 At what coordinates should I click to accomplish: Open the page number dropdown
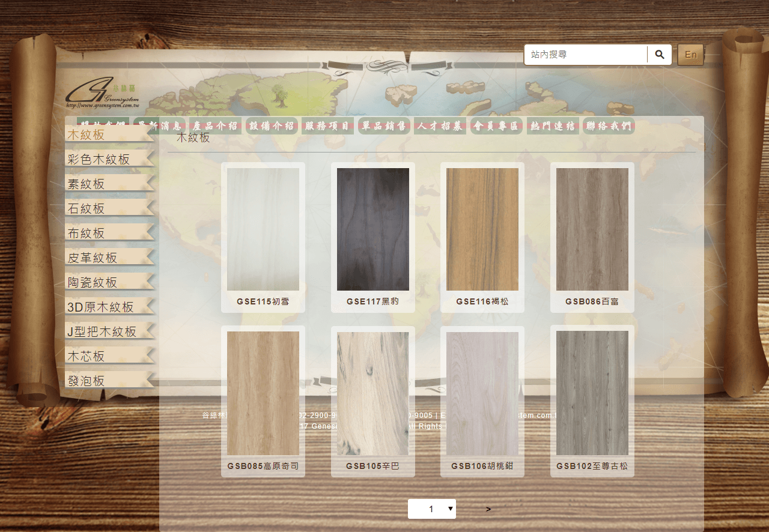(432, 509)
